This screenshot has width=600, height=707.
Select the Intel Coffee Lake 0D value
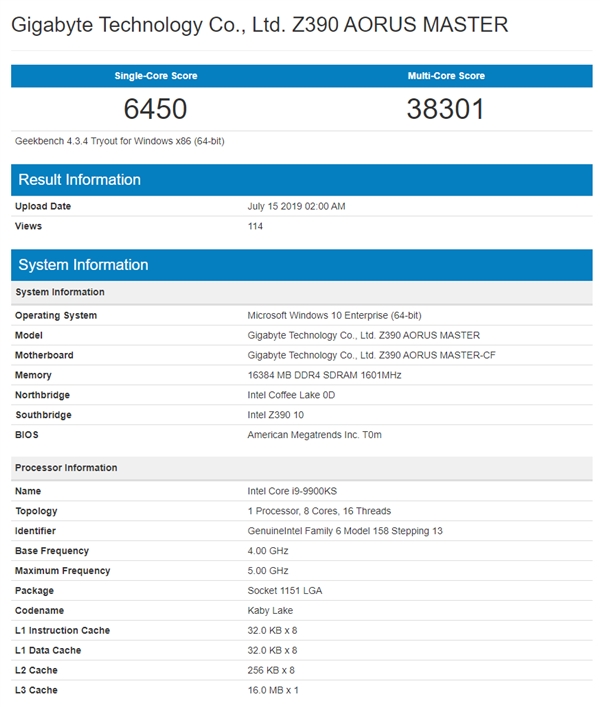pyautogui.click(x=291, y=395)
